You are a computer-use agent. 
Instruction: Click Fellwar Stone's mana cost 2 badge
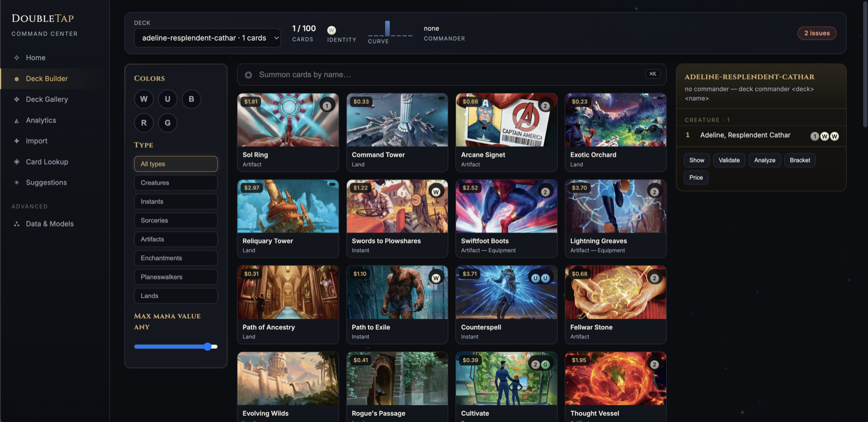(x=654, y=278)
